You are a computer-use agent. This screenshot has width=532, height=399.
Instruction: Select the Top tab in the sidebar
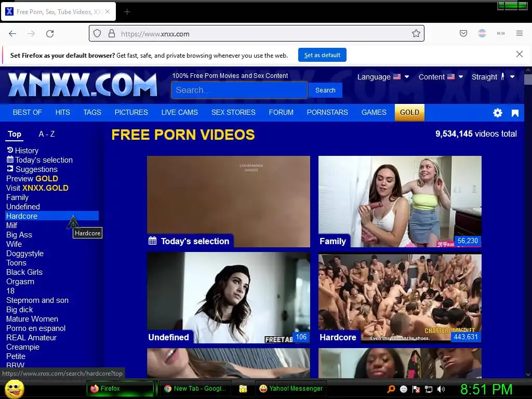click(x=15, y=134)
